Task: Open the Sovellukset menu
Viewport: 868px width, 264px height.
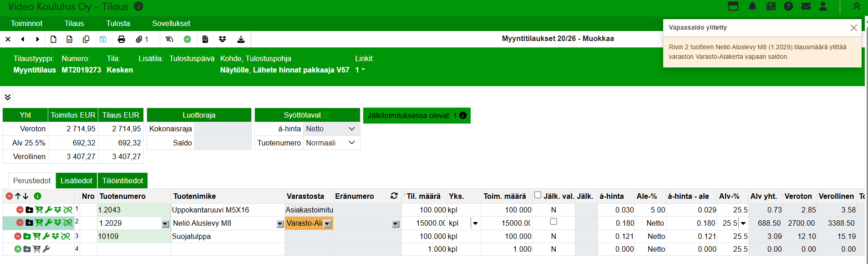Action: click(171, 23)
